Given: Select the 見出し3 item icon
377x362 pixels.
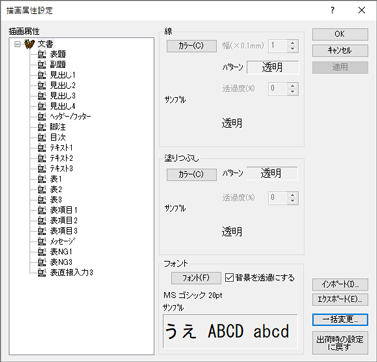Looking at the screenshot, I should pyautogui.click(x=42, y=96).
